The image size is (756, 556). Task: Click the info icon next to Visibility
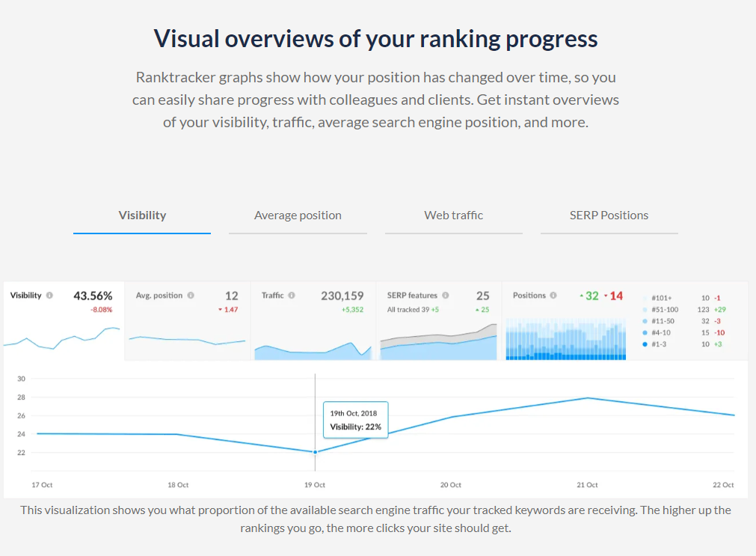[49, 296]
